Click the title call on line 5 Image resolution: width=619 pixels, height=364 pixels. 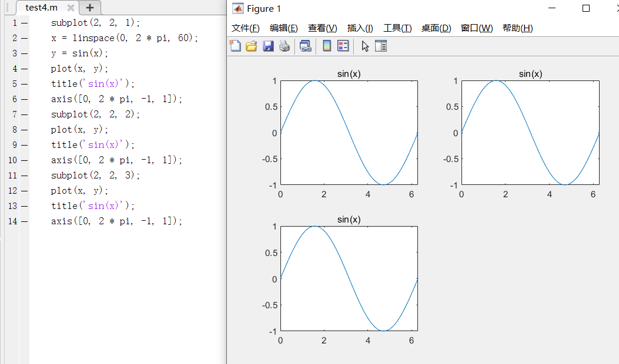pos(93,83)
